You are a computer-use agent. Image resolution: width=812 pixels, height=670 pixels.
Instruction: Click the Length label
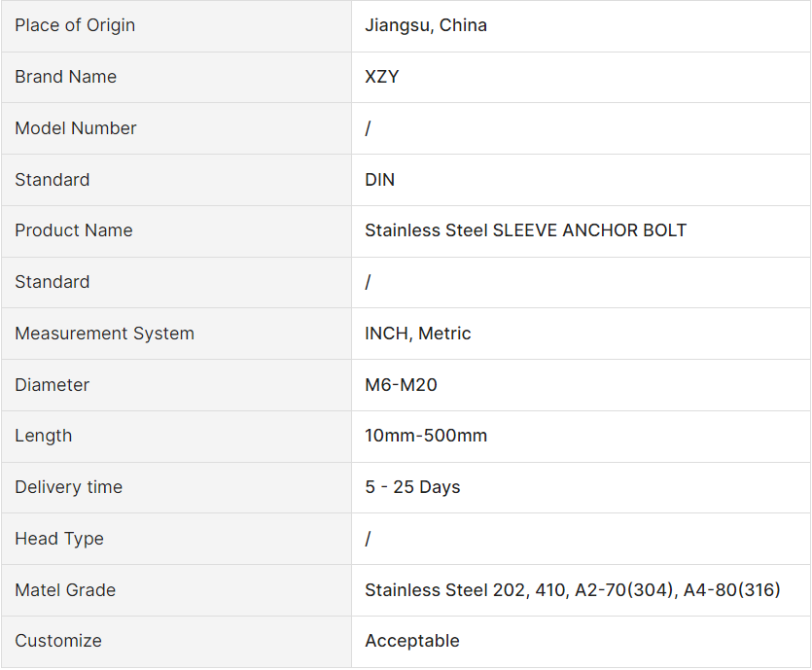pos(44,436)
